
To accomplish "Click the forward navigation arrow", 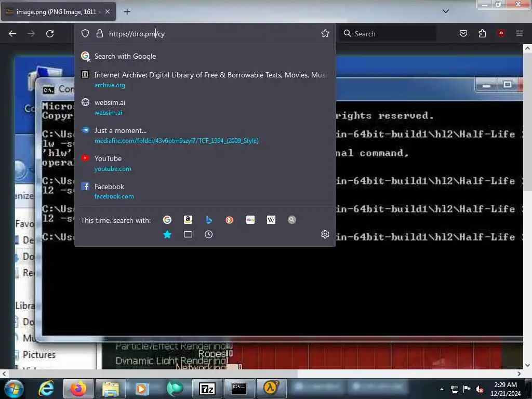I will click(x=31, y=34).
